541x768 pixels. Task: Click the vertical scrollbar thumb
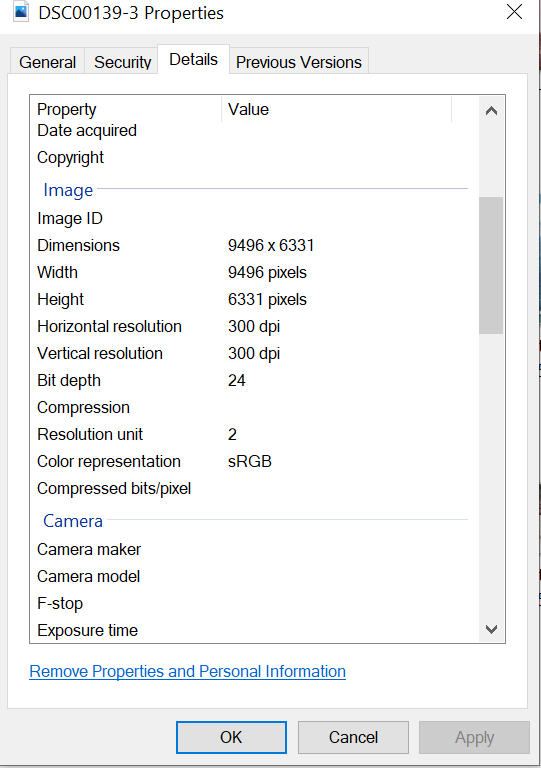pyautogui.click(x=491, y=265)
